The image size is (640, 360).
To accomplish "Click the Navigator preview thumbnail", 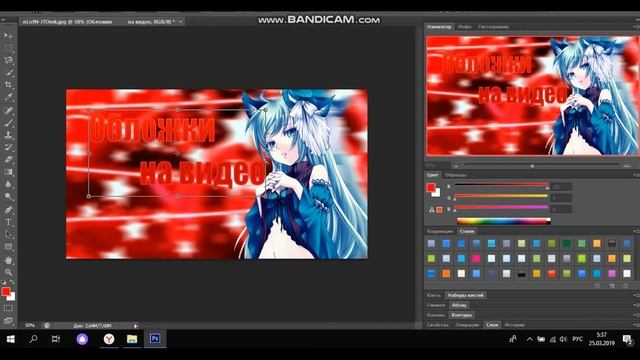I will point(532,96).
